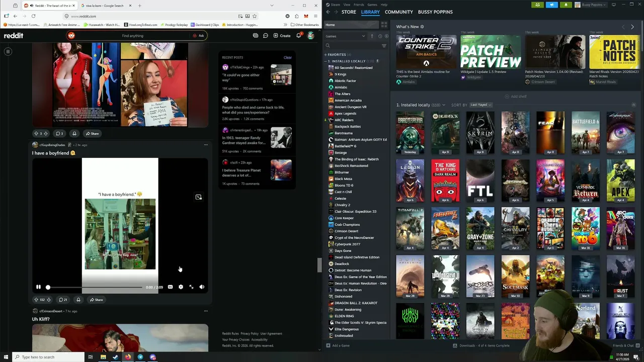The image size is (644, 362).
Task: Open Skyrim game cover thumbnail
Action: click(480, 133)
